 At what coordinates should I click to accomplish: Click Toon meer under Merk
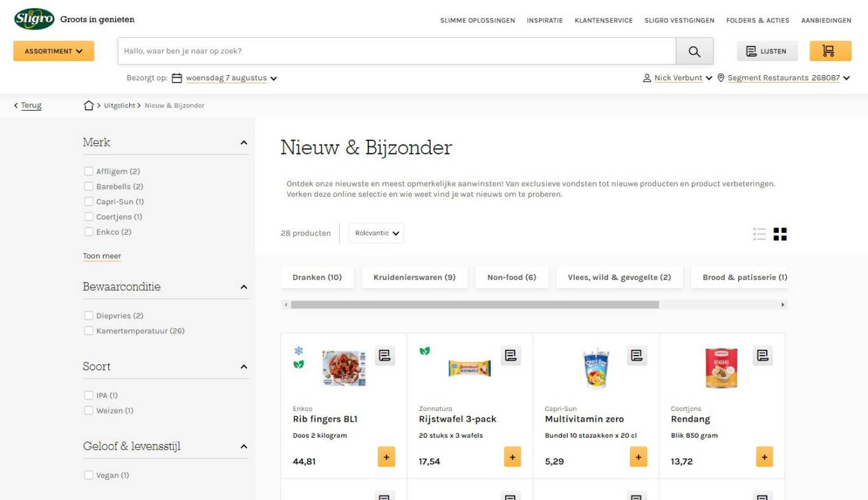102,256
